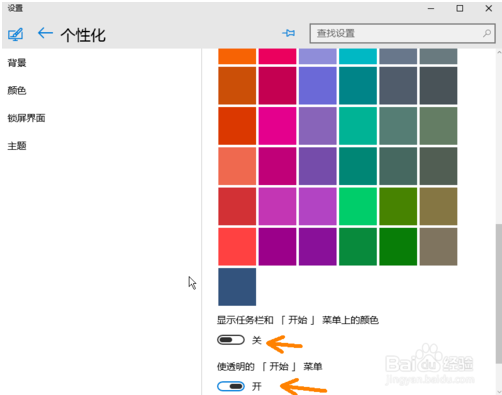Focus the 查找设置 search field
The height and width of the screenshot is (395, 502).
pyautogui.click(x=402, y=33)
